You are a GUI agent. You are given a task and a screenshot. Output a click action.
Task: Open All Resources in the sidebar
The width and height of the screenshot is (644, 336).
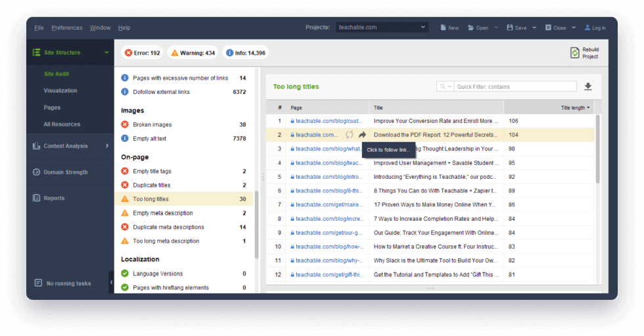pos(62,124)
